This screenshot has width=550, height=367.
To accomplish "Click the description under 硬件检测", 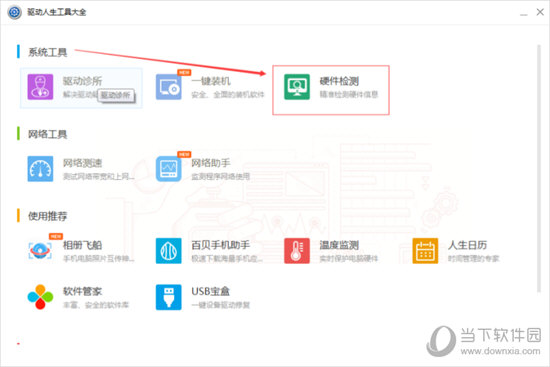I will pos(349,94).
